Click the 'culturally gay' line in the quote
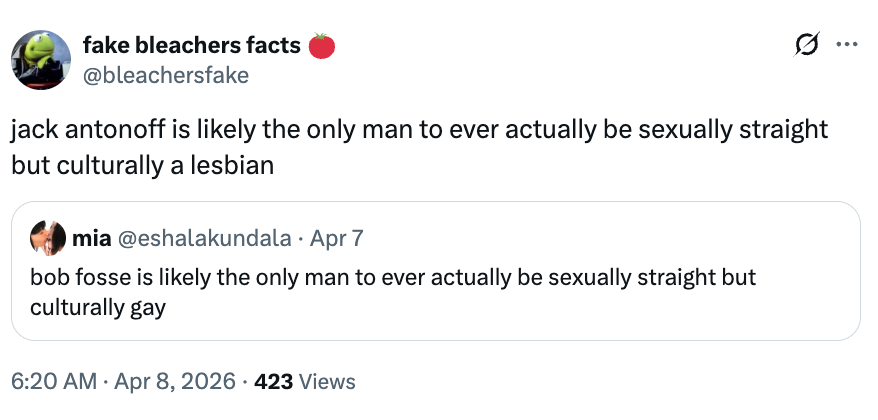This screenshot has height=420, width=878. coord(97,307)
